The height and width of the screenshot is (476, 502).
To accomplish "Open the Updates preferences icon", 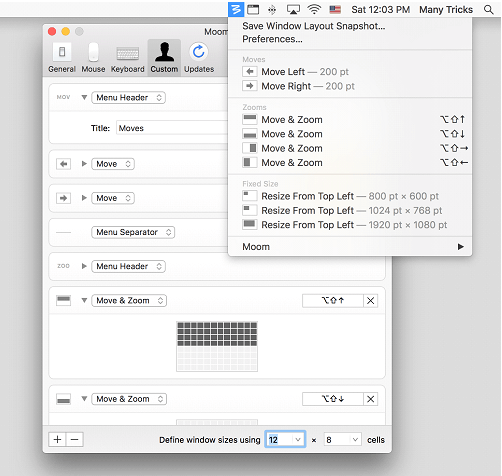I will point(199,58).
